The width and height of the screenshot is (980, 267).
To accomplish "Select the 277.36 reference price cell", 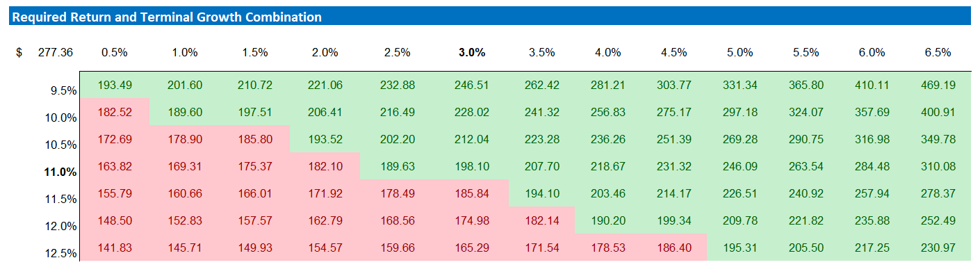I will click(x=56, y=53).
